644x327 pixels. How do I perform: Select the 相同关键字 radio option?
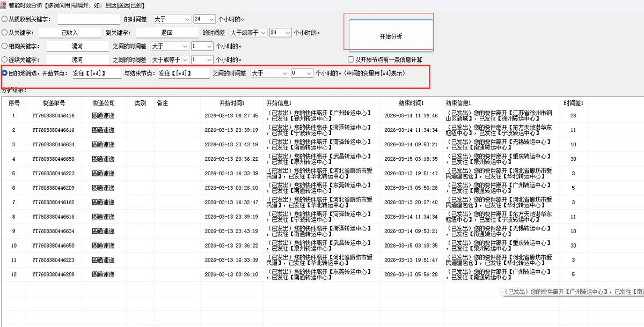5,47
